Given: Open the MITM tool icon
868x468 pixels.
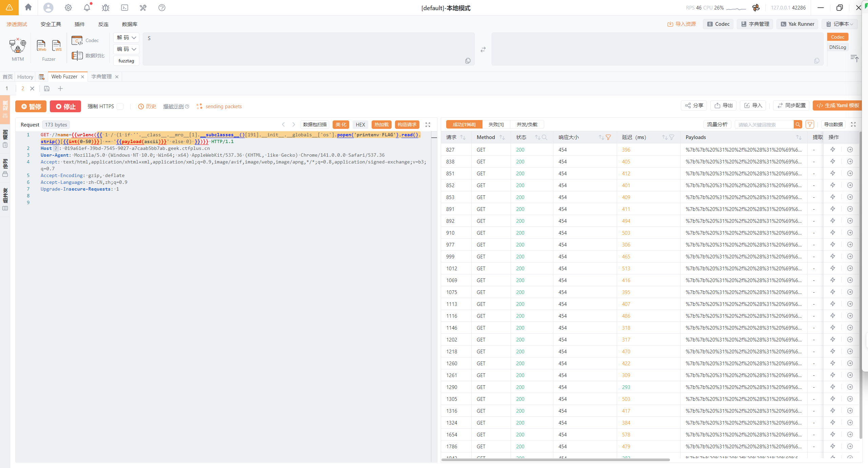Looking at the screenshot, I should 18,46.
